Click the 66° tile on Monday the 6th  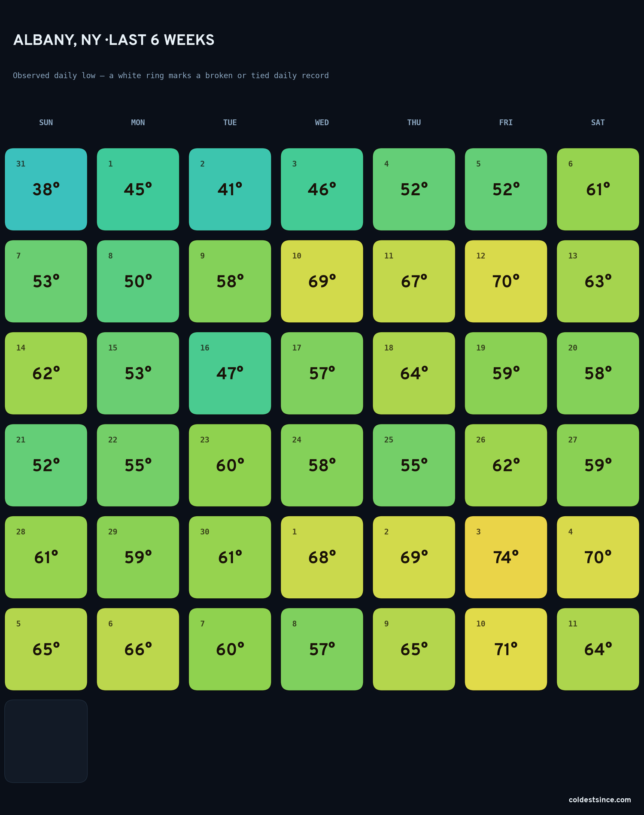[x=138, y=649]
